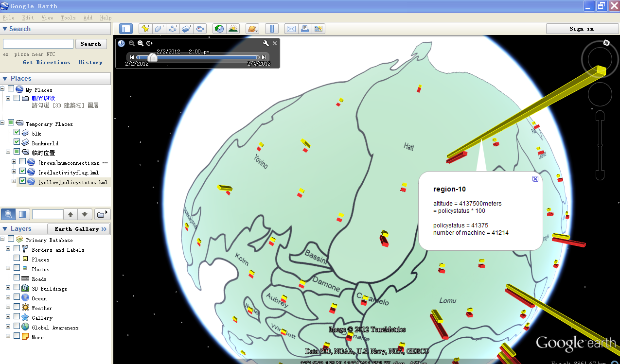Screen dimensions: 620x364
Task: Select the Add Polygon tool
Action: (159, 29)
